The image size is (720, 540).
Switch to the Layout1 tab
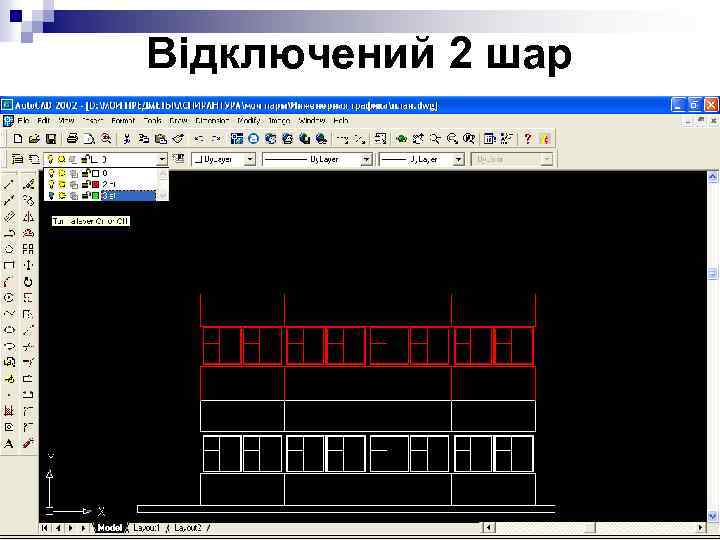146,528
